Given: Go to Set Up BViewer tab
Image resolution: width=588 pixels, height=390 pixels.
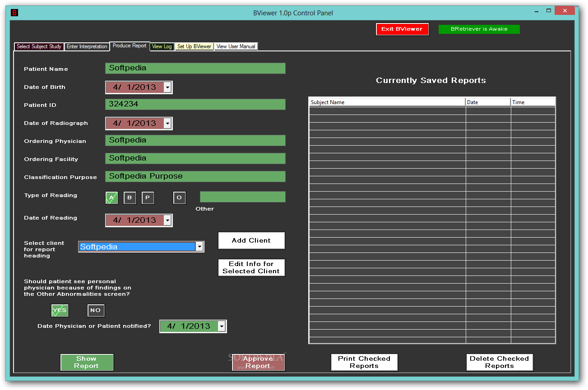Looking at the screenshot, I should (x=194, y=46).
